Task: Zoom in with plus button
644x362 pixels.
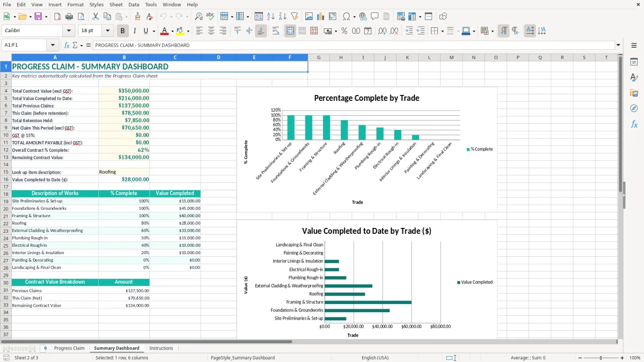Action: pos(623,358)
